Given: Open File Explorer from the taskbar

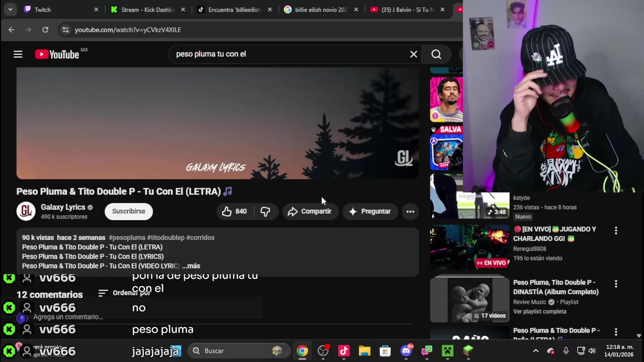Looking at the screenshot, I should (364, 351).
